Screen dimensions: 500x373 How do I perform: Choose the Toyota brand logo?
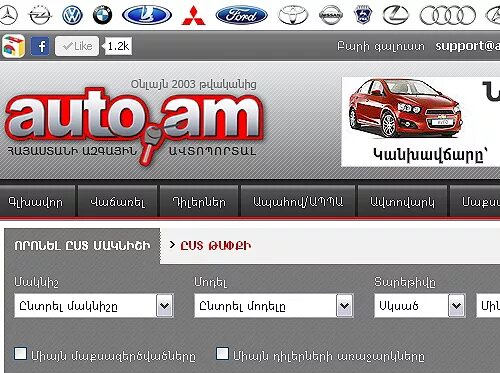[293, 15]
